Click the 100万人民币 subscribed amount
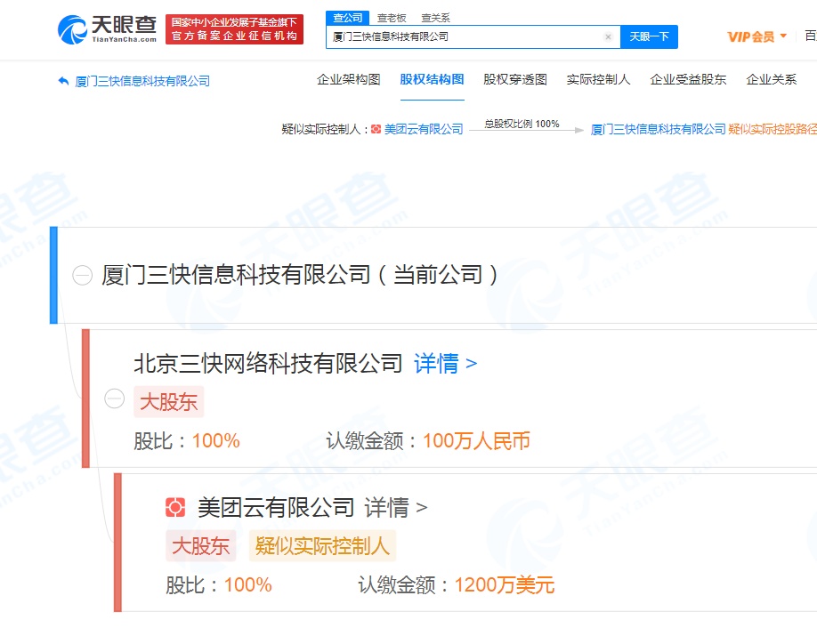 click(477, 441)
